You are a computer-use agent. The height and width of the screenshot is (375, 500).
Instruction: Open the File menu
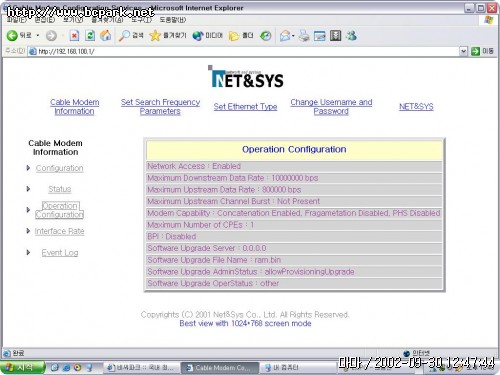(x=17, y=20)
